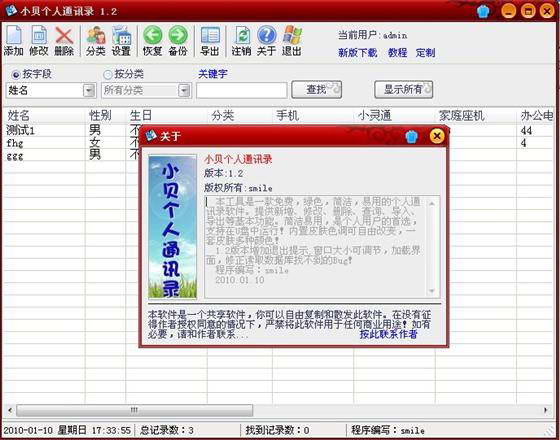560x440 pixels.
Task: Click the 查找 search button
Action: tap(316, 90)
